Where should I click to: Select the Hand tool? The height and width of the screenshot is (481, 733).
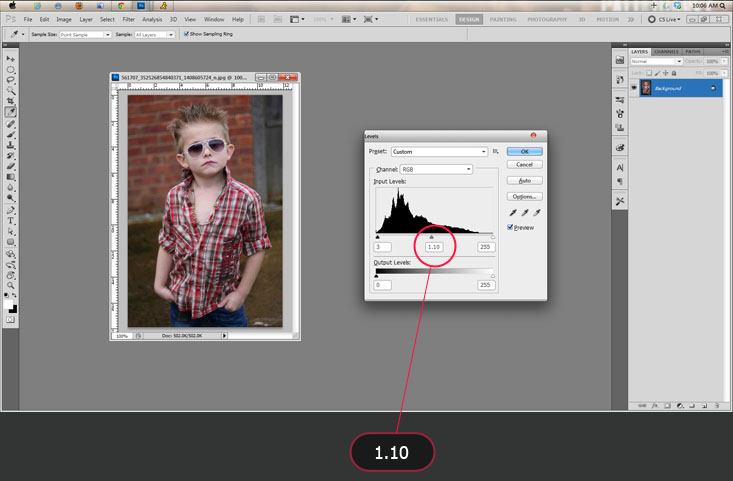10,275
